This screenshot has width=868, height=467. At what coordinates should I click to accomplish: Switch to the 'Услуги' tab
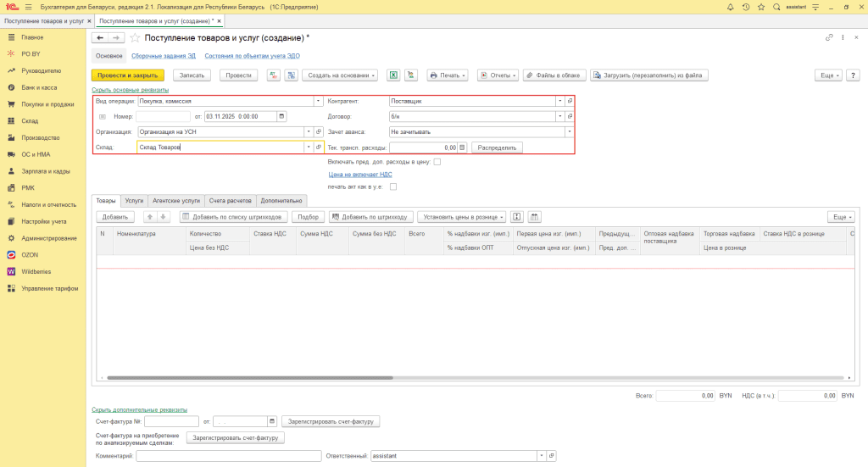[134, 201]
